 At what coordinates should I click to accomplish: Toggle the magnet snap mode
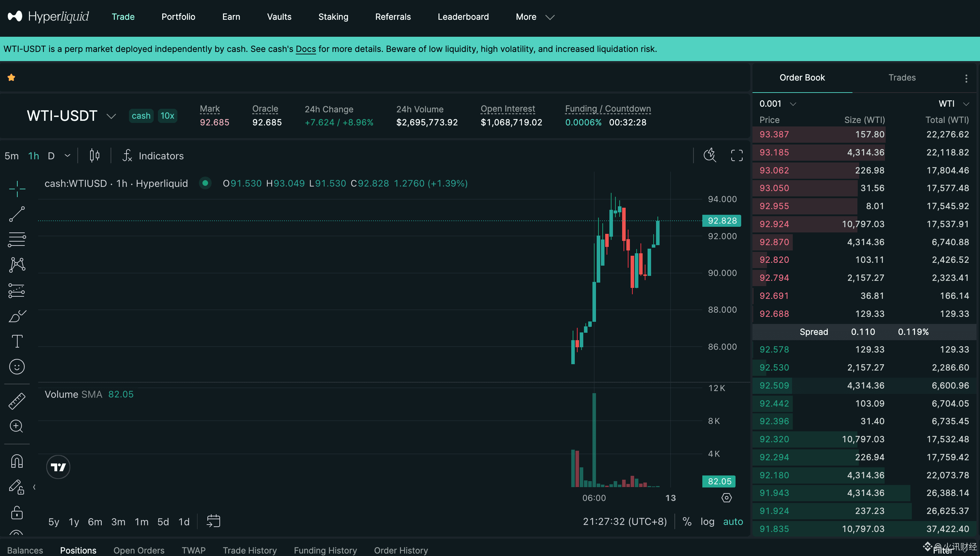pyautogui.click(x=17, y=461)
